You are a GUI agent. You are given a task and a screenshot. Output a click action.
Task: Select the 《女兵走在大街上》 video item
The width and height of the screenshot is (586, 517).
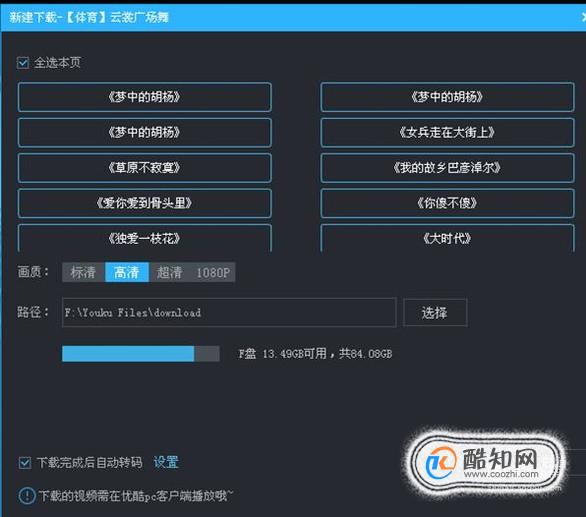(447, 132)
